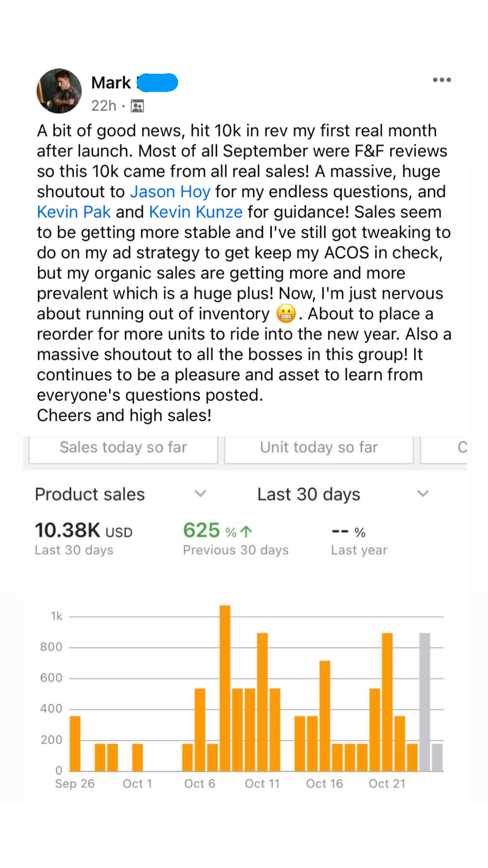Expand the Product sales dropdown
This screenshot has height=868, width=488.
pos(200,494)
